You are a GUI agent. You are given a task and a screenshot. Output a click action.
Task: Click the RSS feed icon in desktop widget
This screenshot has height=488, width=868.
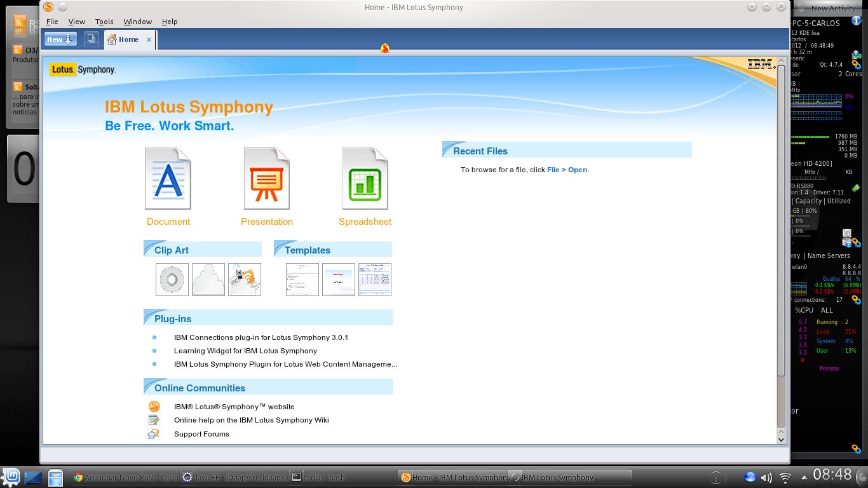click(20, 24)
